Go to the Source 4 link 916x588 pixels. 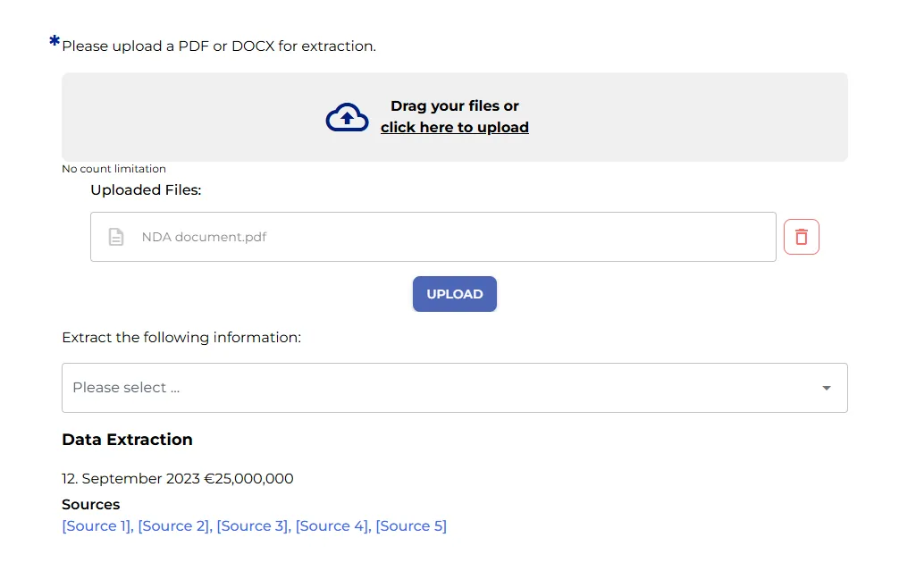click(332, 525)
